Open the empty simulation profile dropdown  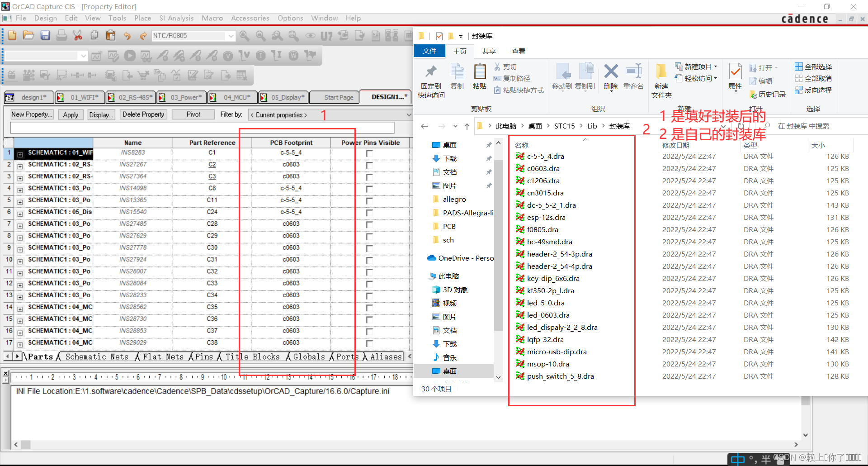click(x=83, y=56)
